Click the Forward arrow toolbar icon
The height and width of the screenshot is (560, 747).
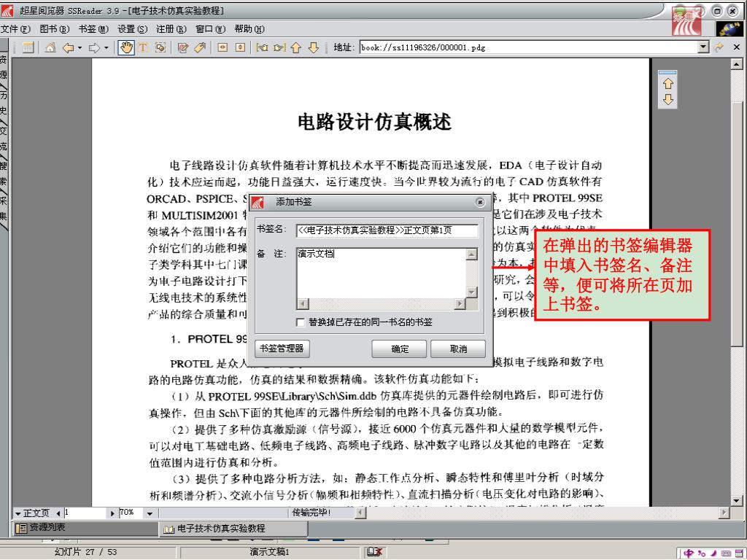click(95, 47)
